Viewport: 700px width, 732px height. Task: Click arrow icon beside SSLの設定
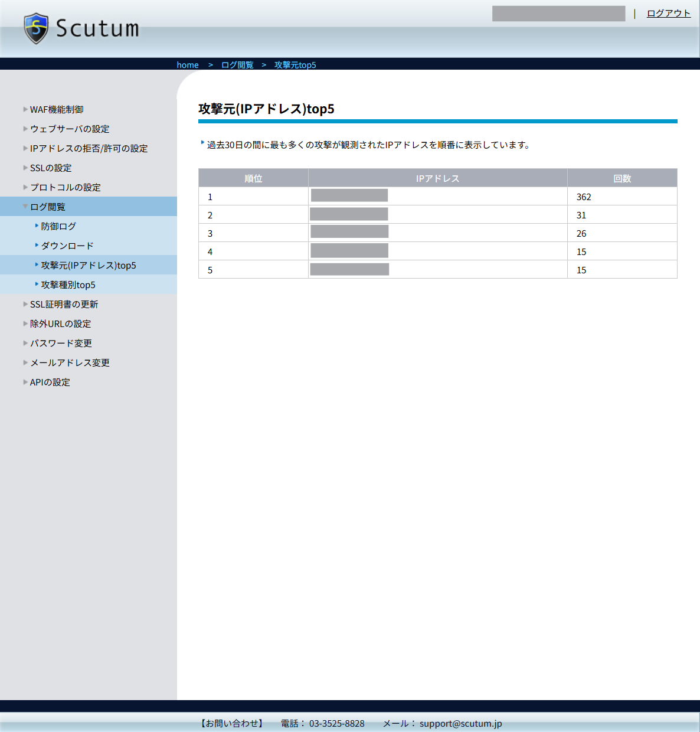coord(25,168)
